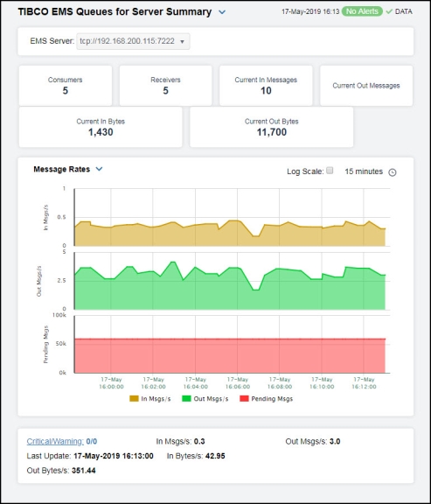Click Last Update 17-May-2019 16:13:00 text
Screen dimensions: 431x504
(90, 456)
